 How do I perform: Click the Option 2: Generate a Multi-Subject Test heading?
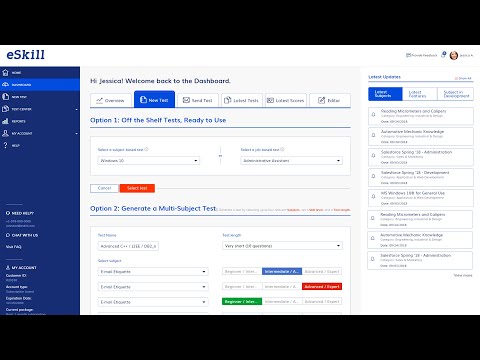click(x=154, y=209)
